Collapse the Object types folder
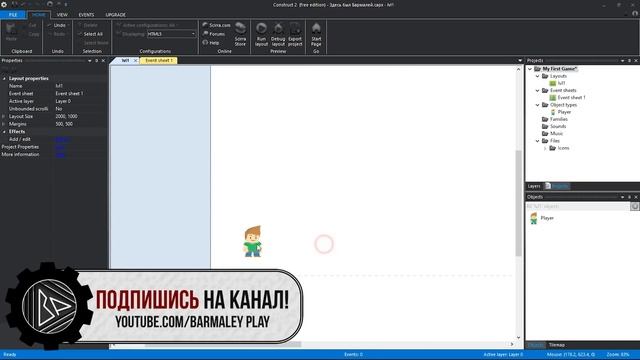Image resolution: width=640 pixels, height=360 pixels. coord(538,105)
